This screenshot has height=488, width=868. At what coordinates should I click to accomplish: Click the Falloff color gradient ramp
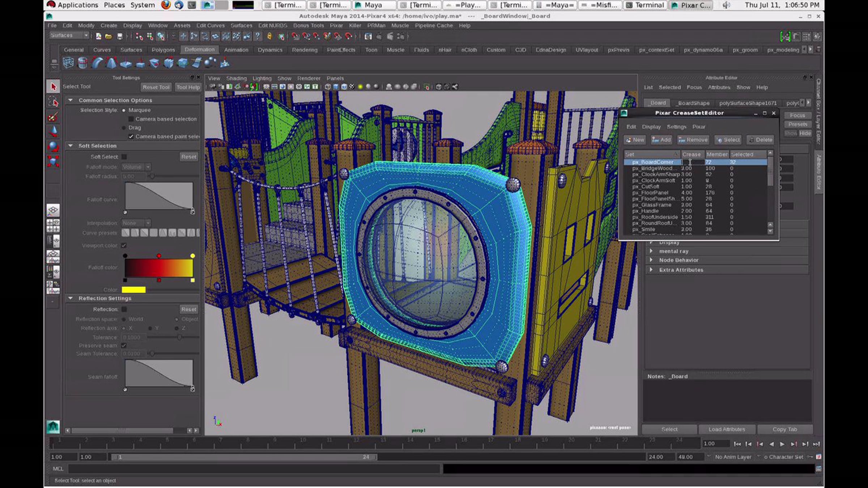pos(159,268)
